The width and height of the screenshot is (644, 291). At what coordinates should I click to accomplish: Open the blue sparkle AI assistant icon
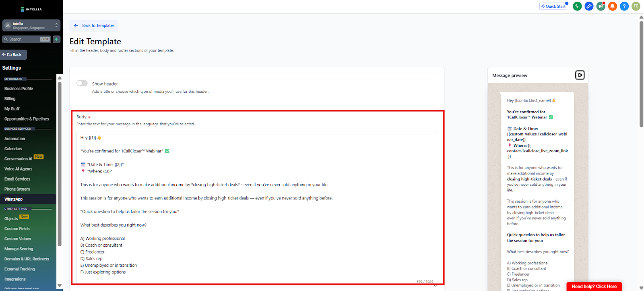point(589,6)
